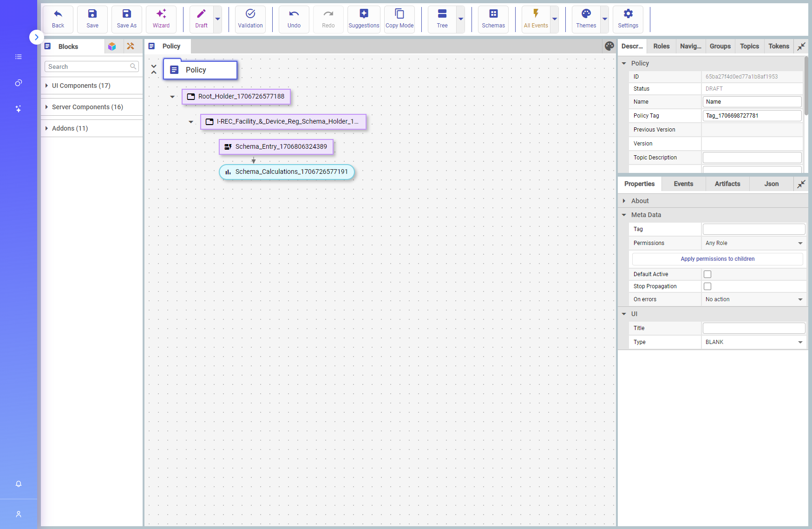Click the palette icon above the canvas
The width and height of the screenshot is (812, 529).
click(x=609, y=46)
